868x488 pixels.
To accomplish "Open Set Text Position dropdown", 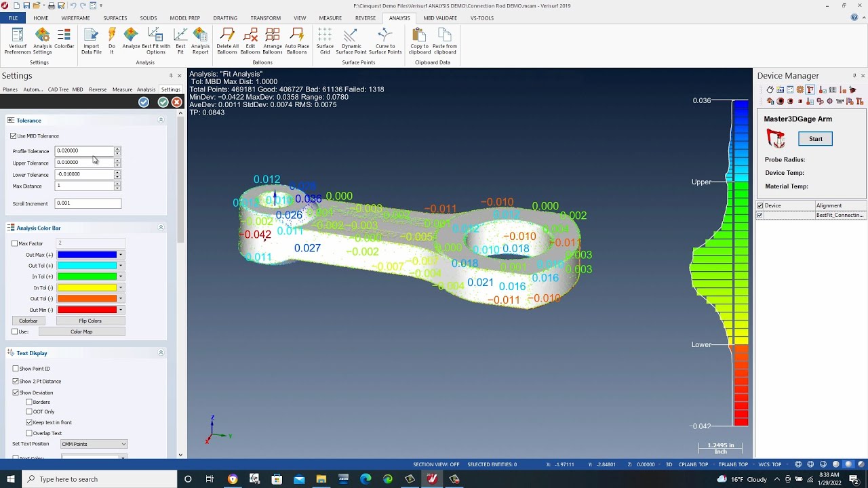I will tap(94, 444).
